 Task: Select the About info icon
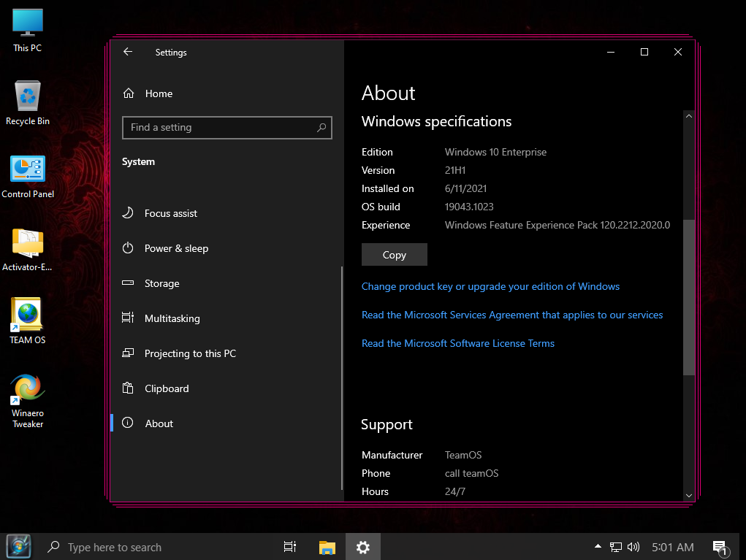click(128, 423)
